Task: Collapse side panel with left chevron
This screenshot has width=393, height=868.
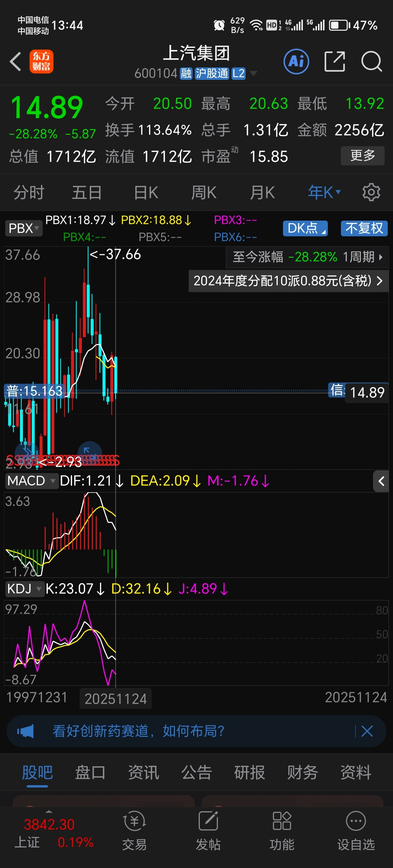Action: (381, 481)
